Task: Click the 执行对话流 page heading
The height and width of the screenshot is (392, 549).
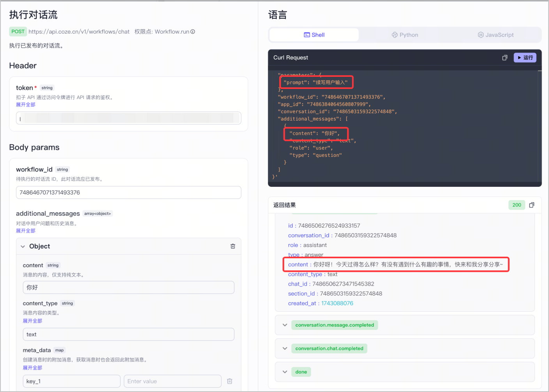Action: [34, 15]
